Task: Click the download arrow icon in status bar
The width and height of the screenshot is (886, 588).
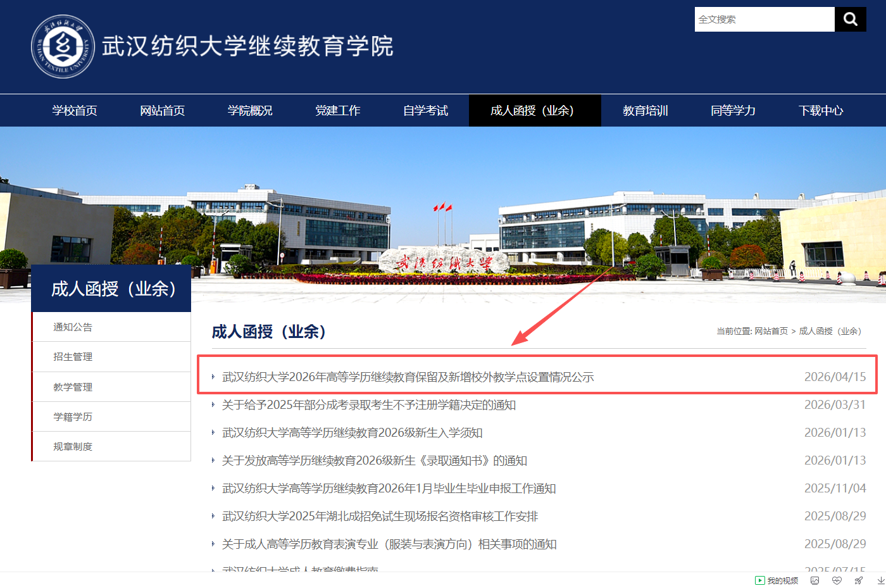Action: [880, 580]
